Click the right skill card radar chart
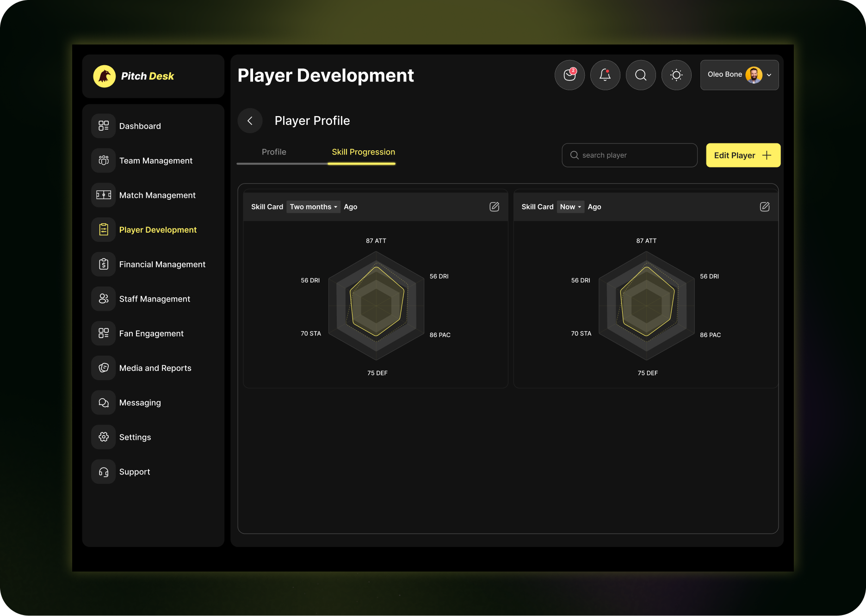Image resolution: width=866 pixels, height=616 pixels. [x=646, y=306]
